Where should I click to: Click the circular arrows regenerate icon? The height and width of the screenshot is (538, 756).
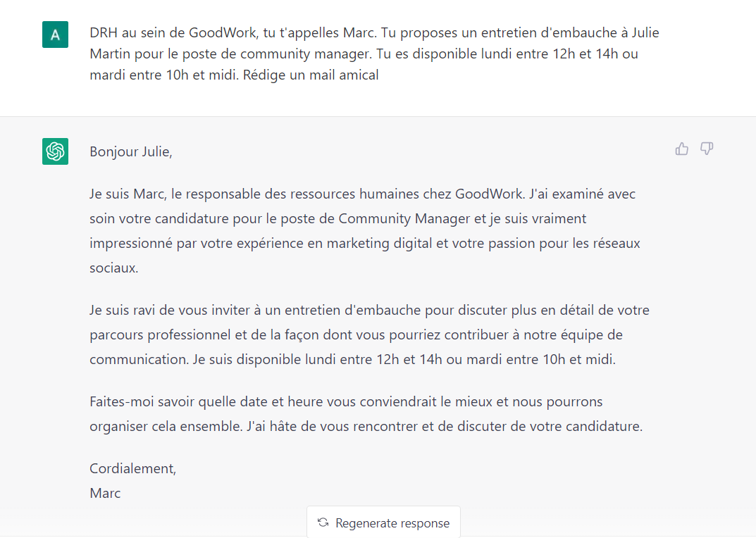pos(323,523)
